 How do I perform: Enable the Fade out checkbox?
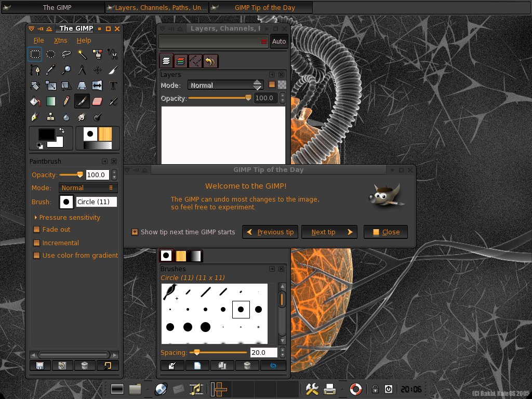37,229
